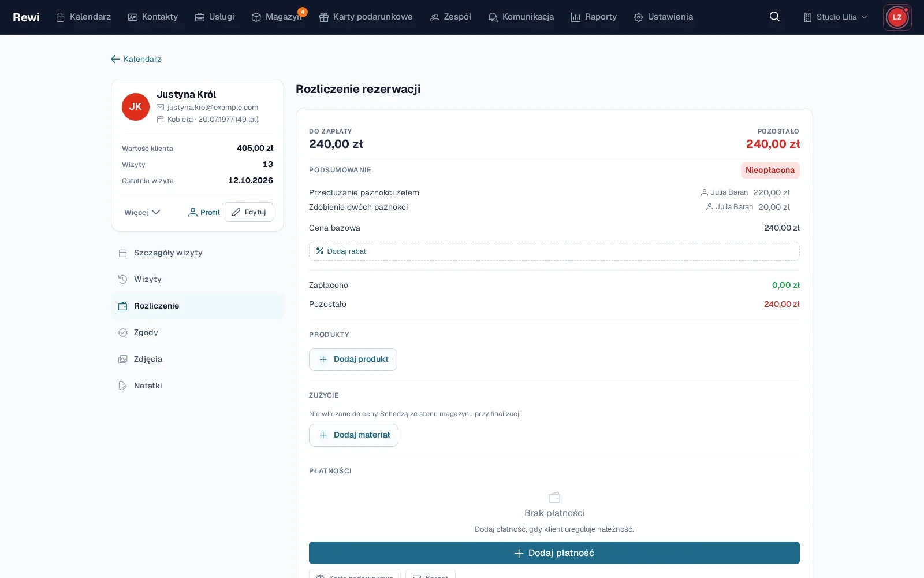Open Kalendarz in the top navigation

83,17
